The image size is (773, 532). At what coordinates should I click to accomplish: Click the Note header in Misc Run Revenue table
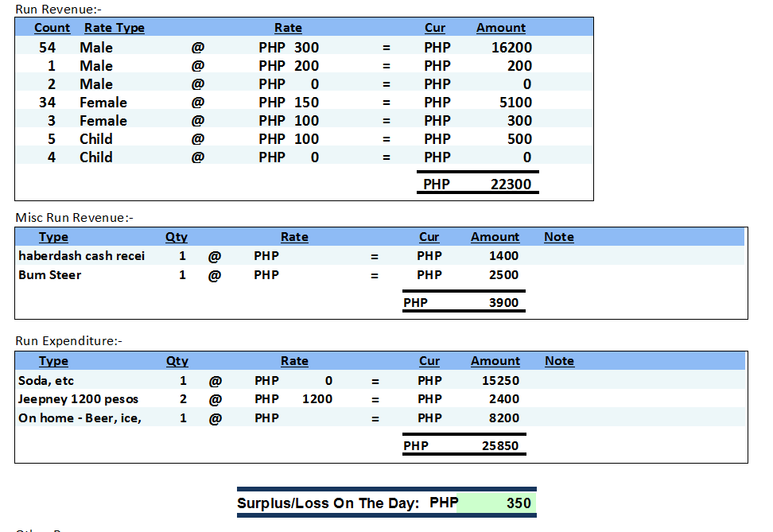click(559, 237)
